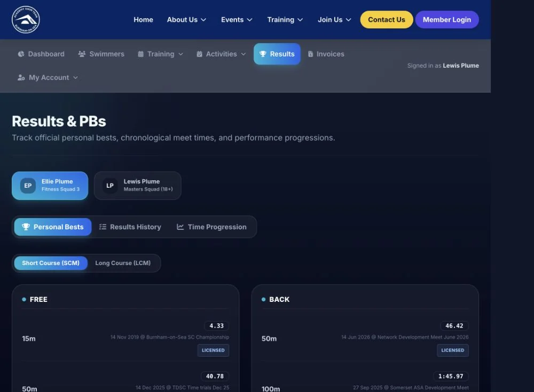Click the EP avatar badge
The height and width of the screenshot is (392, 534).
28,186
